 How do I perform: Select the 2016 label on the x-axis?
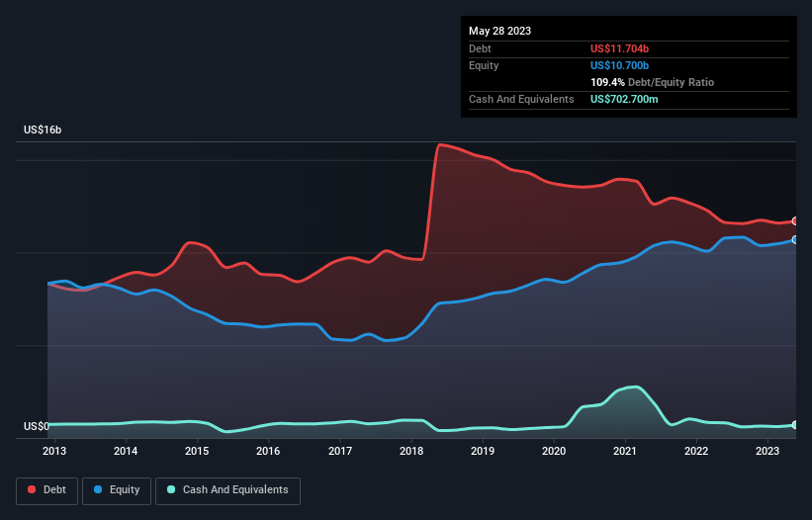[268, 451]
